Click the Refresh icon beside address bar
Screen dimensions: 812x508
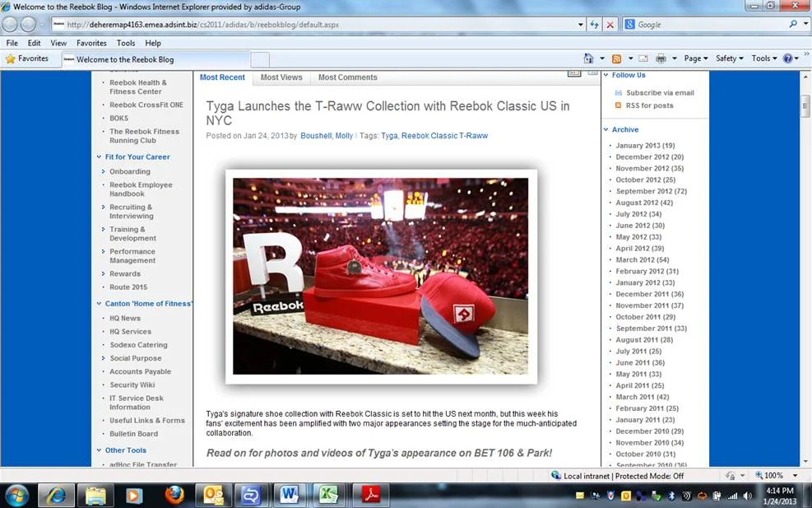(x=595, y=25)
